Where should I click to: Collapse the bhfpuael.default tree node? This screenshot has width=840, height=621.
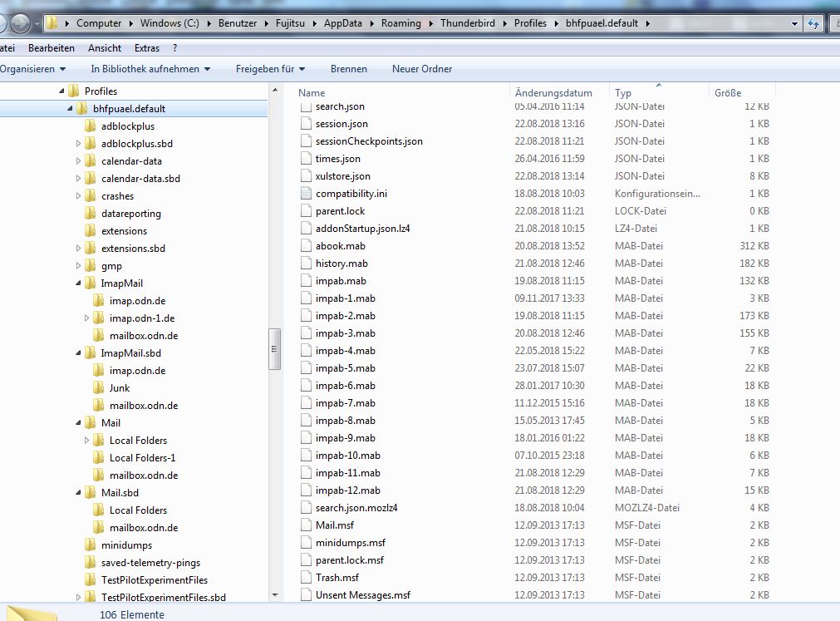(70, 109)
